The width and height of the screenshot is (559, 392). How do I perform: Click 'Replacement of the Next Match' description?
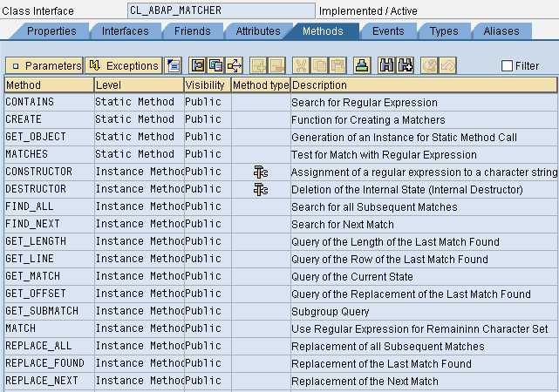[365, 382]
